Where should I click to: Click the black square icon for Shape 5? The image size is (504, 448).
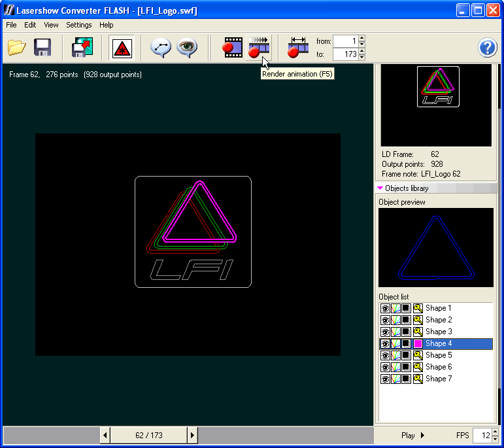[x=407, y=355]
